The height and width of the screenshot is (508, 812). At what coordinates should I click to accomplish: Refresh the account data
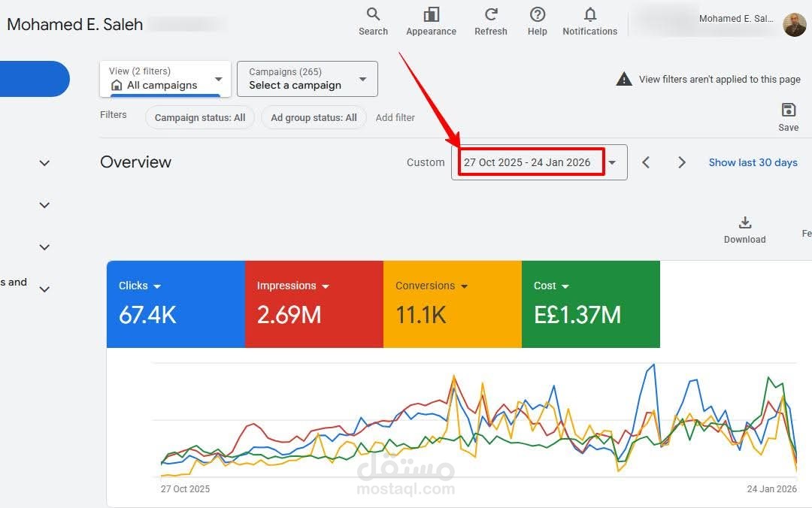coord(491,21)
